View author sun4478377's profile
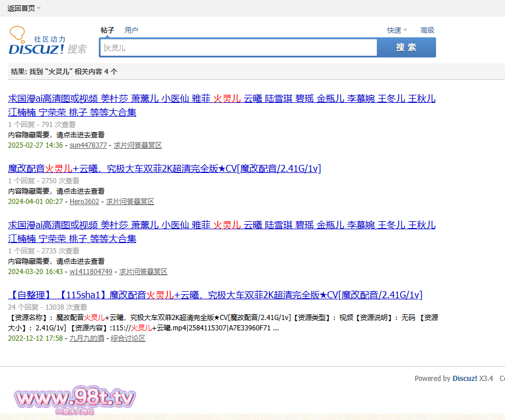Screen dimensions: 505x420 [88, 145]
